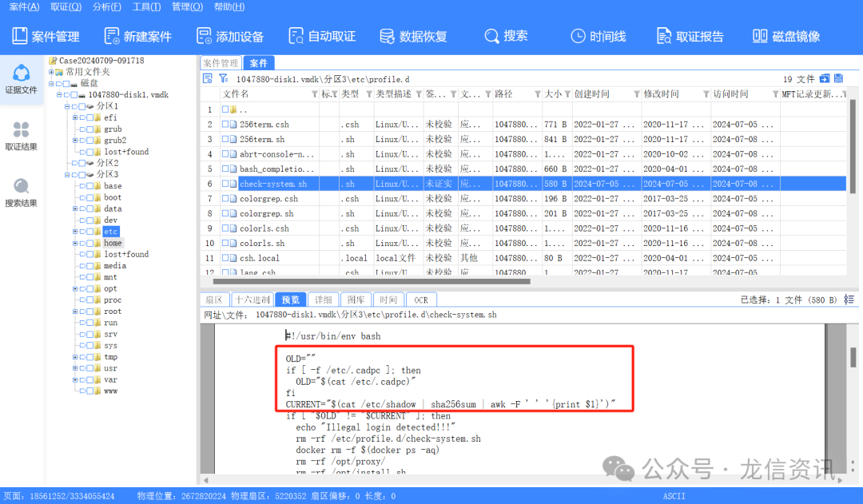Expand the 常用文件夹 tree node
The image size is (863, 504).
(x=50, y=72)
